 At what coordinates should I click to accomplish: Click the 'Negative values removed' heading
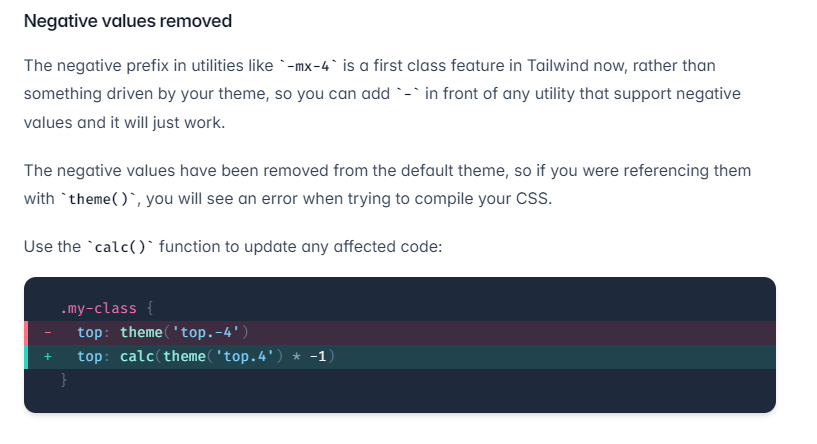coord(128,21)
